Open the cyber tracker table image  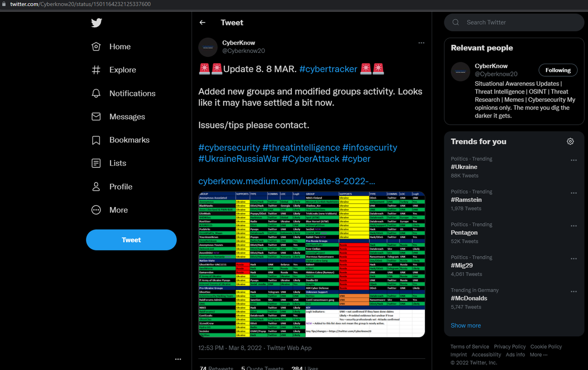point(312,264)
